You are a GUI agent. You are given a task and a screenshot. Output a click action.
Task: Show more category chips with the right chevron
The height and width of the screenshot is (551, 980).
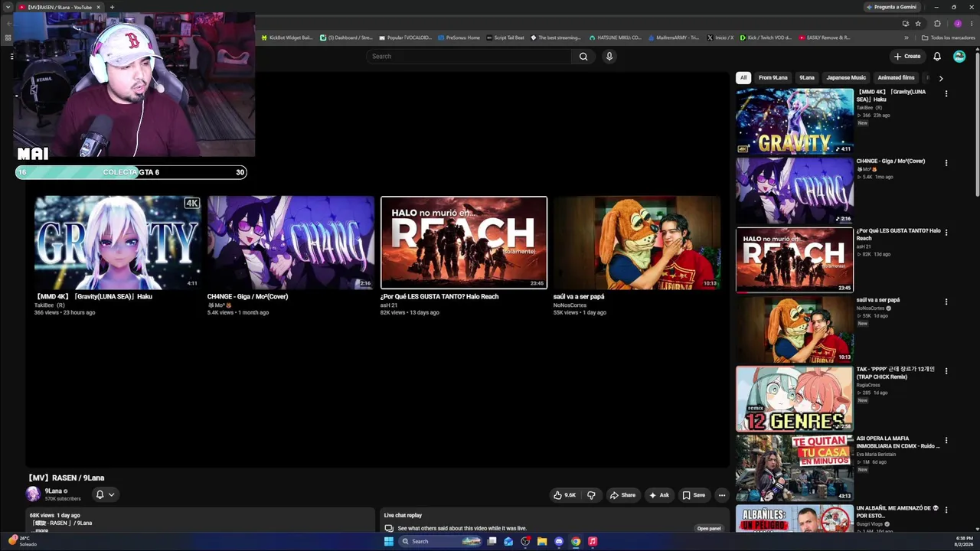[941, 78]
